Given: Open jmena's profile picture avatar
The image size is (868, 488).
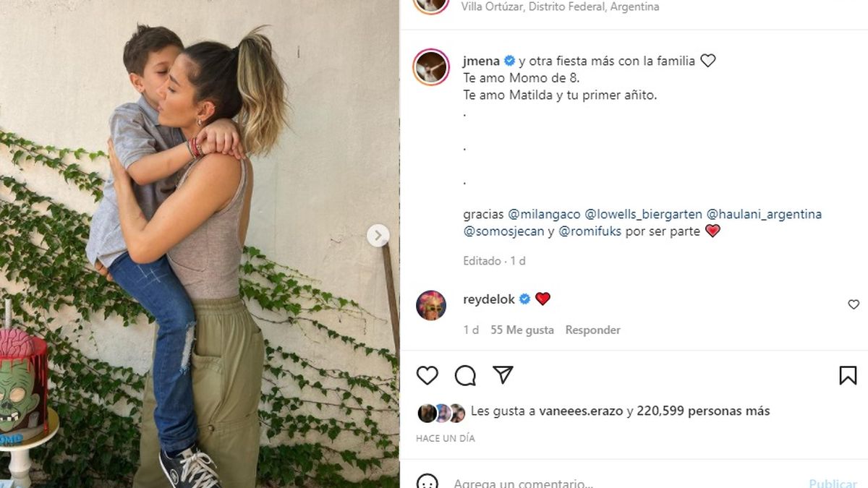Looking at the screenshot, I should click(x=431, y=67).
